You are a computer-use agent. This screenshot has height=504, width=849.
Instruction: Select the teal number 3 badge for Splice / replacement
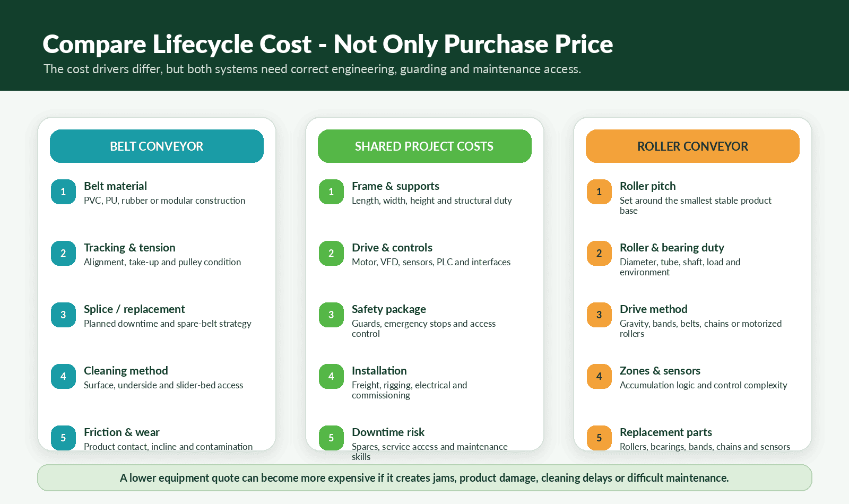click(63, 315)
